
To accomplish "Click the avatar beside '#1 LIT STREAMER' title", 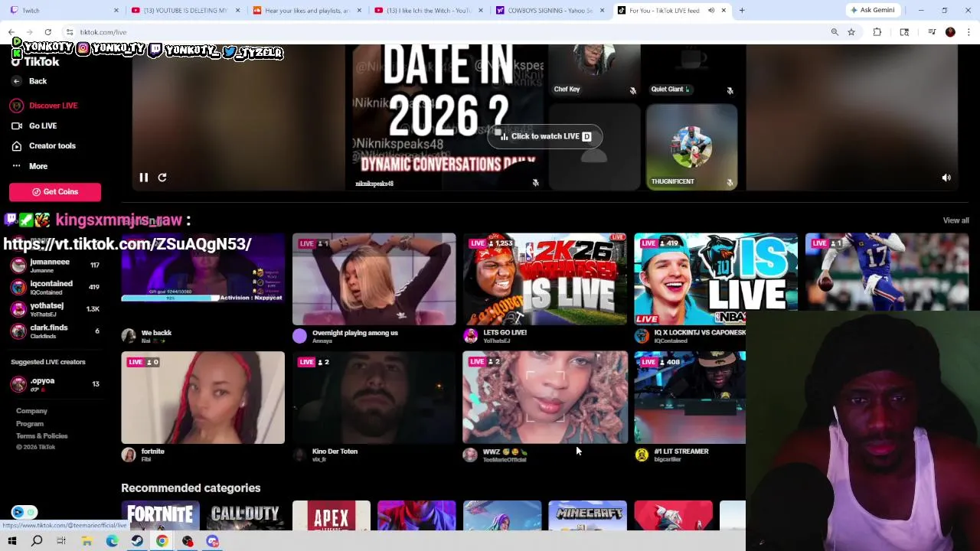I will (642, 455).
